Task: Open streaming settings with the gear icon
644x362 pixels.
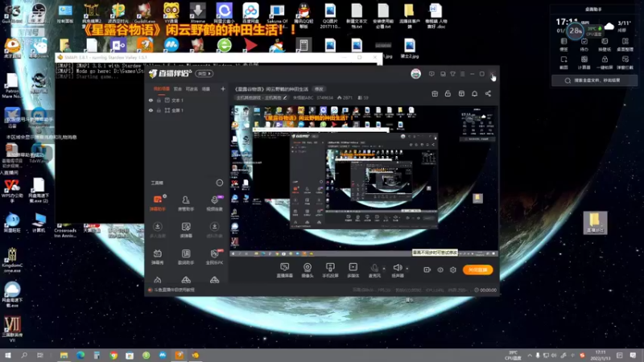Action: tap(453, 269)
